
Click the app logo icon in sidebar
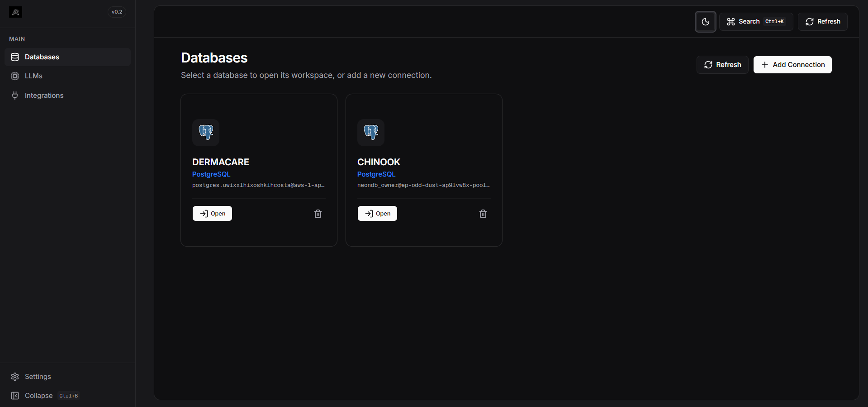click(15, 12)
